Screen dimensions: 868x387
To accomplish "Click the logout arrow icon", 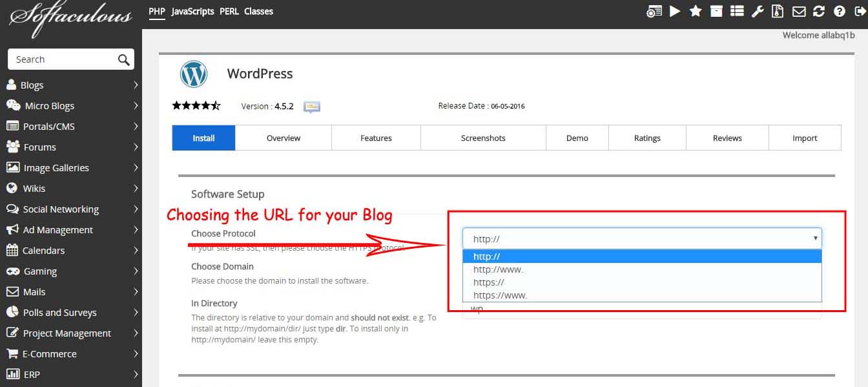I will 860,11.
